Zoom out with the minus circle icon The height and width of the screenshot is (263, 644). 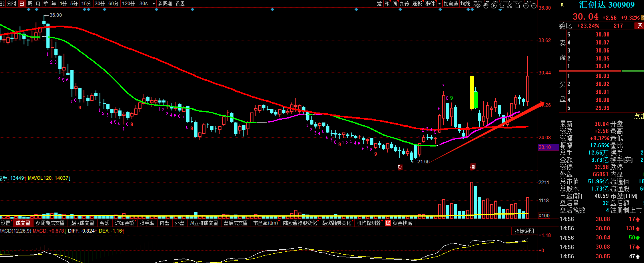point(534,6)
